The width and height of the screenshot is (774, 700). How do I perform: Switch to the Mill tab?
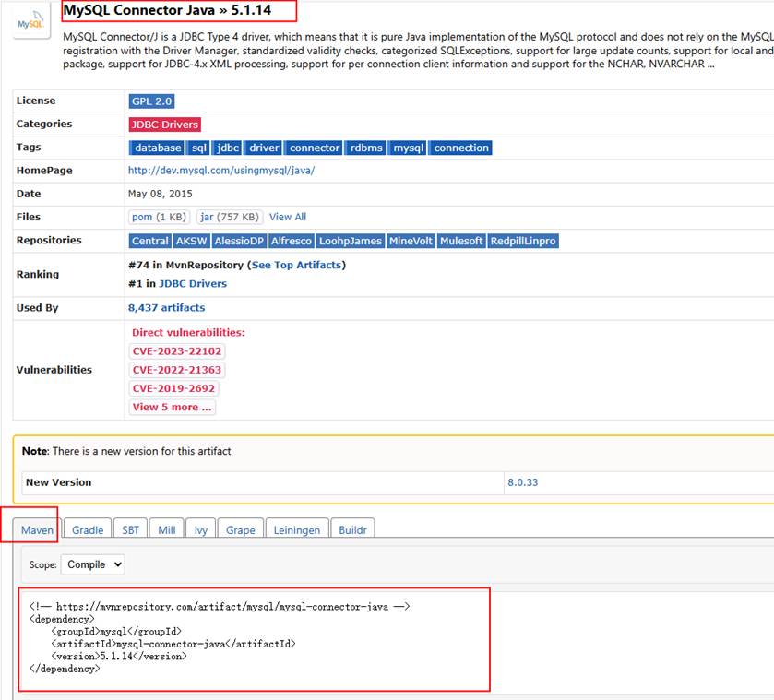(x=167, y=529)
